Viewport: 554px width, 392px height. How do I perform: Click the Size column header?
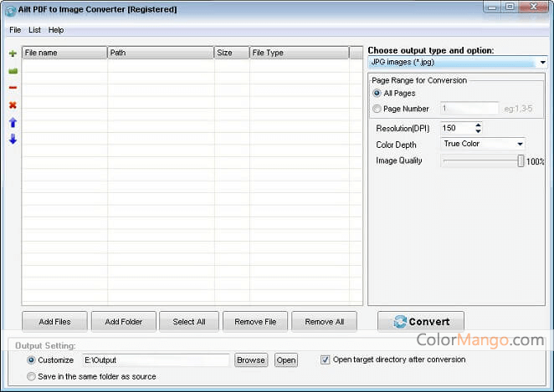(x=232, y=53)
